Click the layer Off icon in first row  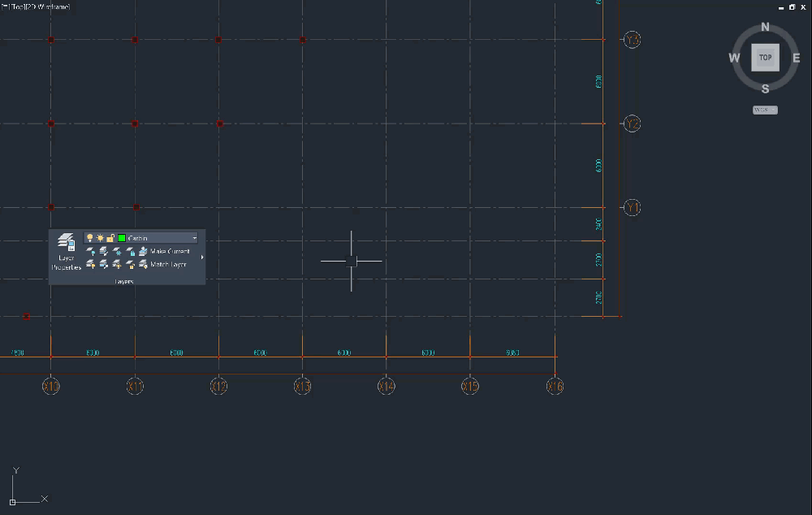click(x=91, y=252)
